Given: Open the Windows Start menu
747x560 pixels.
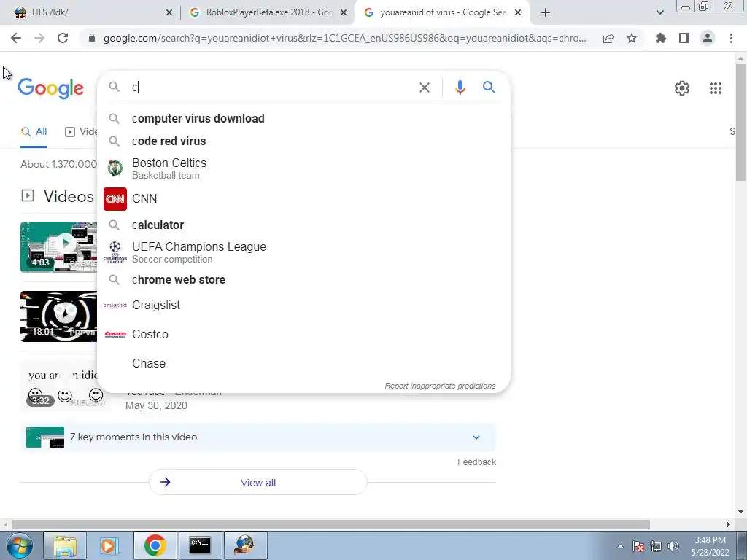Looking at the screenshot, I should click(19, 545).
